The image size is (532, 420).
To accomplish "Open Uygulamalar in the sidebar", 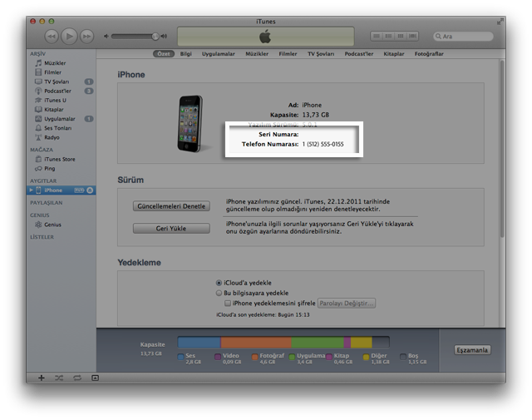I will point(61,119).
